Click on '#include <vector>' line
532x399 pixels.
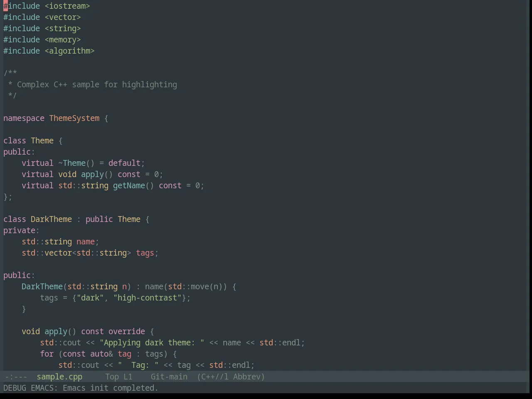(42, 17)
